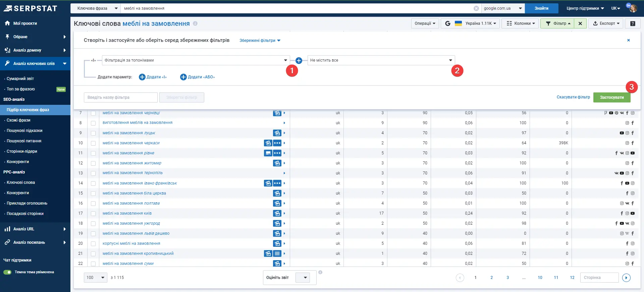Check the box for корпусні меблі row
The height and width of the screenshot is (292, 644).
click(x=93, y=244)
